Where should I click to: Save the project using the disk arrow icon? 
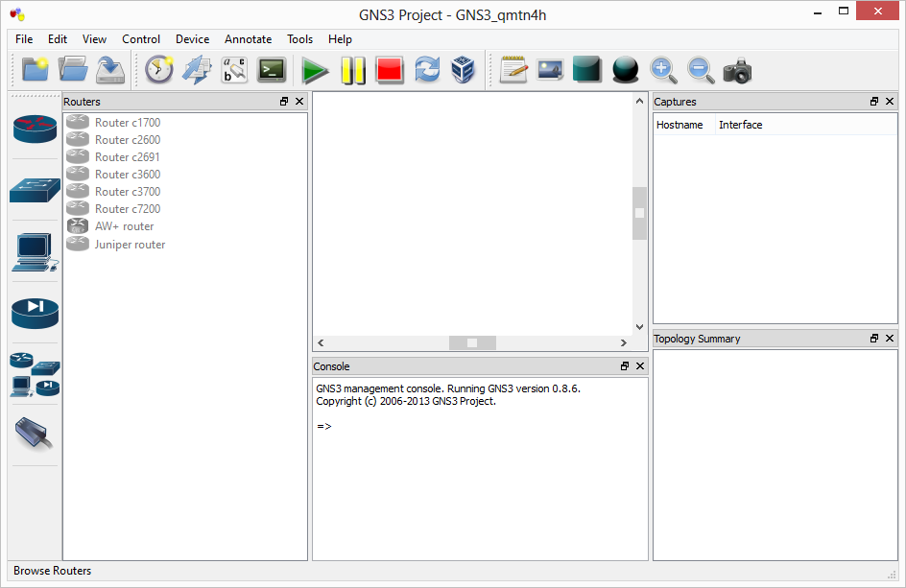[x=110, y=70]
